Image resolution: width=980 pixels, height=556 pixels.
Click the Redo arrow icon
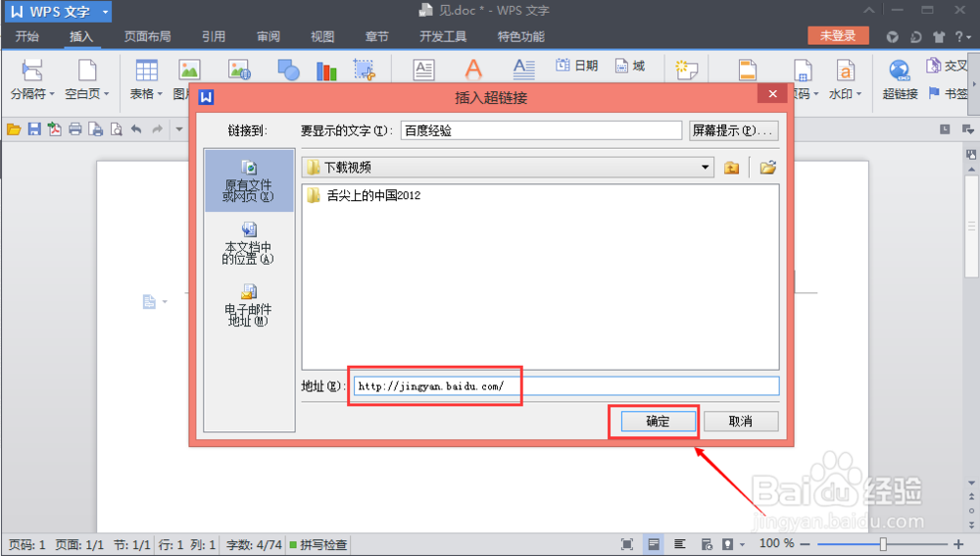(157, 129)
